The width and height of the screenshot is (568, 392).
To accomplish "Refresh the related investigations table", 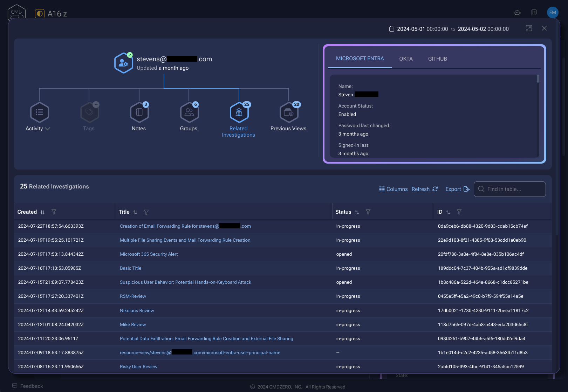I will pyautogui.click(x=425, y=189).
